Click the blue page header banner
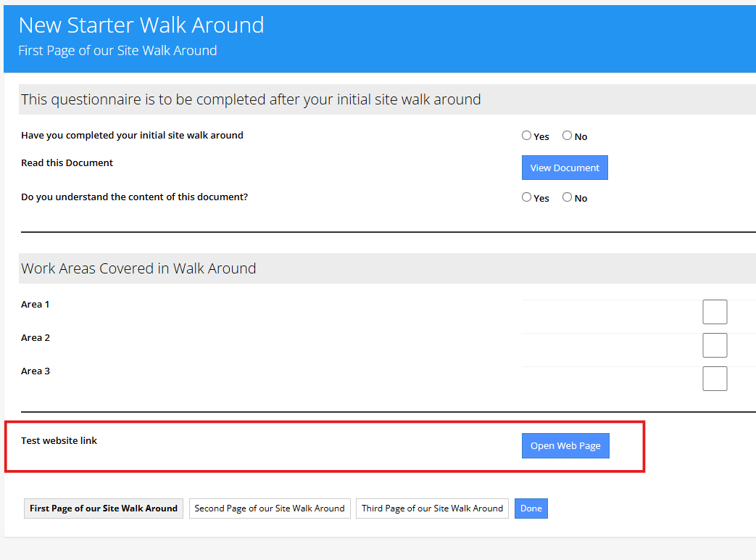 [377, 39]
